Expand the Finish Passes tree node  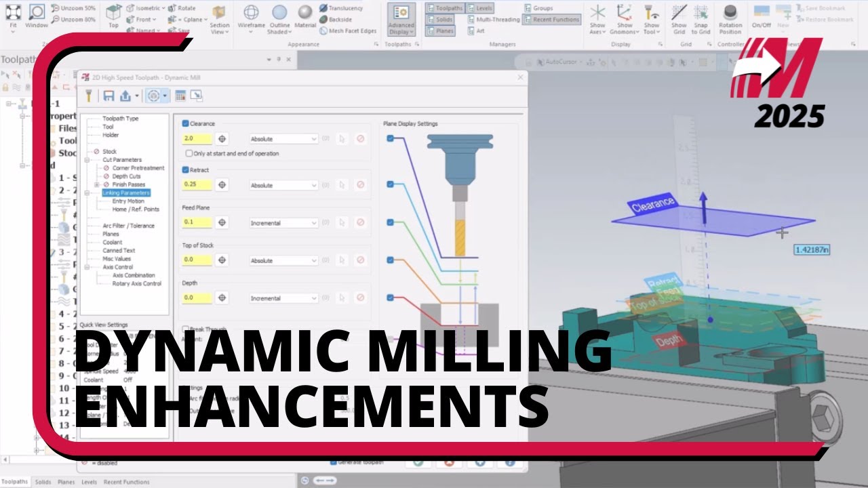[97, 184]
